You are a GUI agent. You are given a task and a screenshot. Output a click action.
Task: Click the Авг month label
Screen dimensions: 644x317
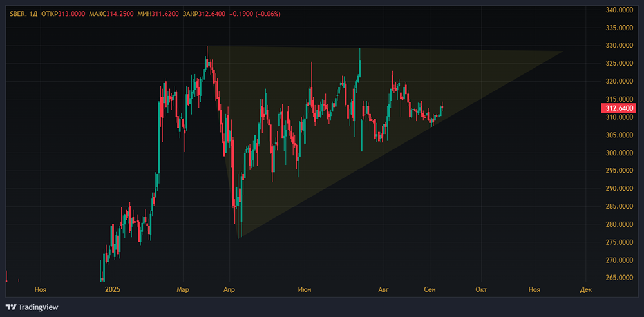tap(383, 289)
